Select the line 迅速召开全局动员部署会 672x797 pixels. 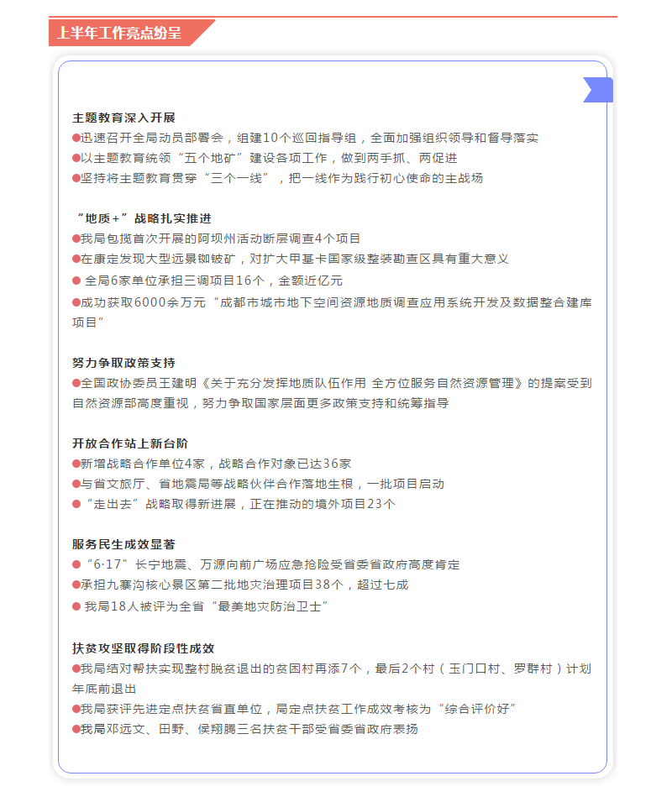point(305,138)
